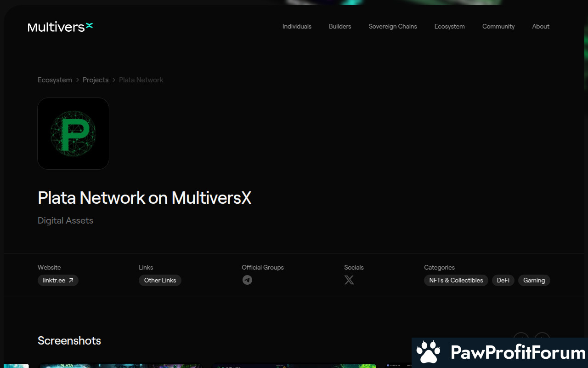Open the Builders menu
Image resolution: width=588 pixels, height=368 pixels.
pyautogui.click(x=340, y=27)
